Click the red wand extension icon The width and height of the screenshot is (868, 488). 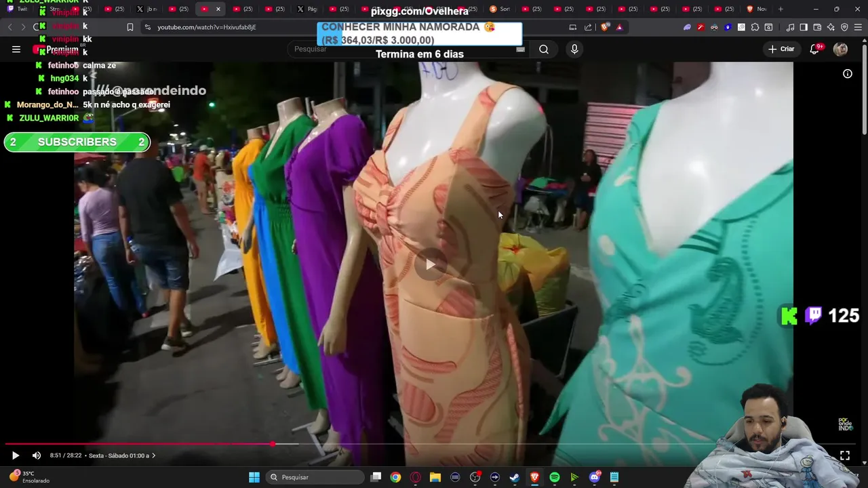pyautogui.click(x=701, y=27)
